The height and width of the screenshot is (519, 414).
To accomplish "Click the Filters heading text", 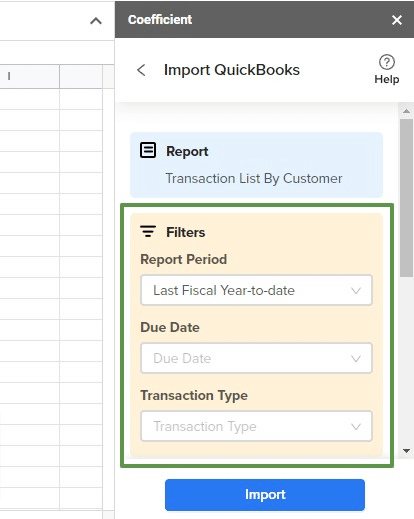I will (186, 232).
